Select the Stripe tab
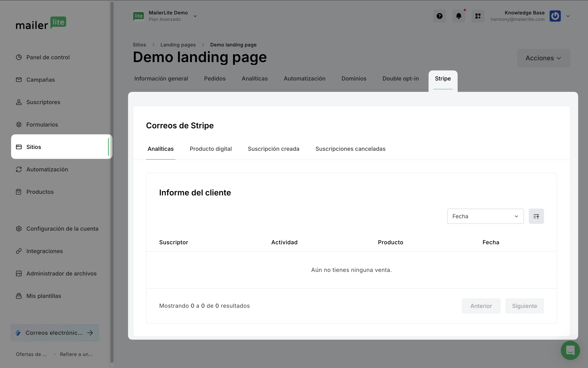The image size is (588, 368). coord(443,79)
